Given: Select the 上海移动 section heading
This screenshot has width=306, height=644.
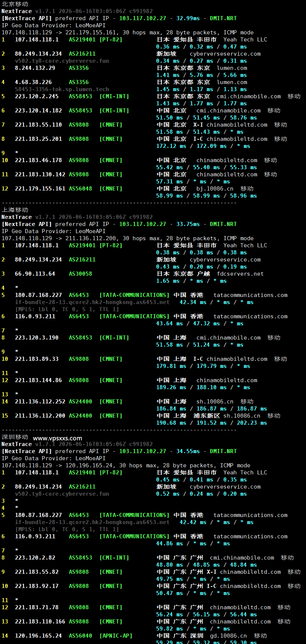Looking at the screenshot, I should click(15, 210).
